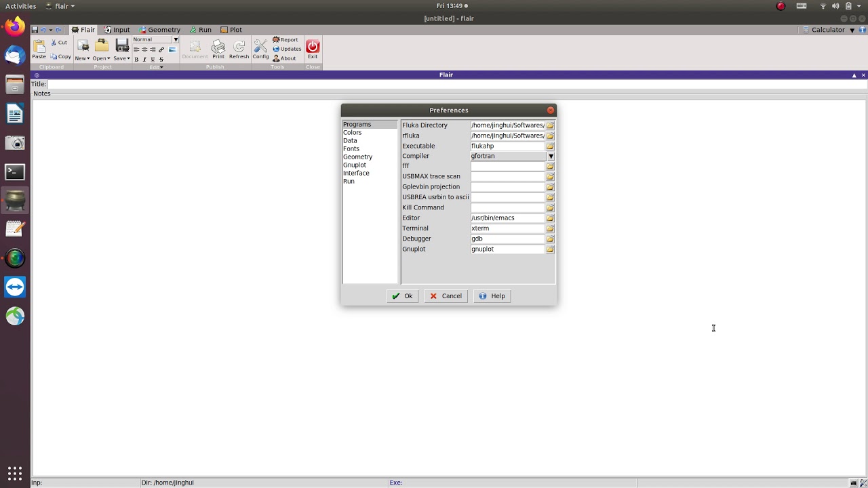The height and width of the screenshot is (488, 868).
Task: Switch to the Run tab
Action: pyautogui.click(x=201, y=30)
